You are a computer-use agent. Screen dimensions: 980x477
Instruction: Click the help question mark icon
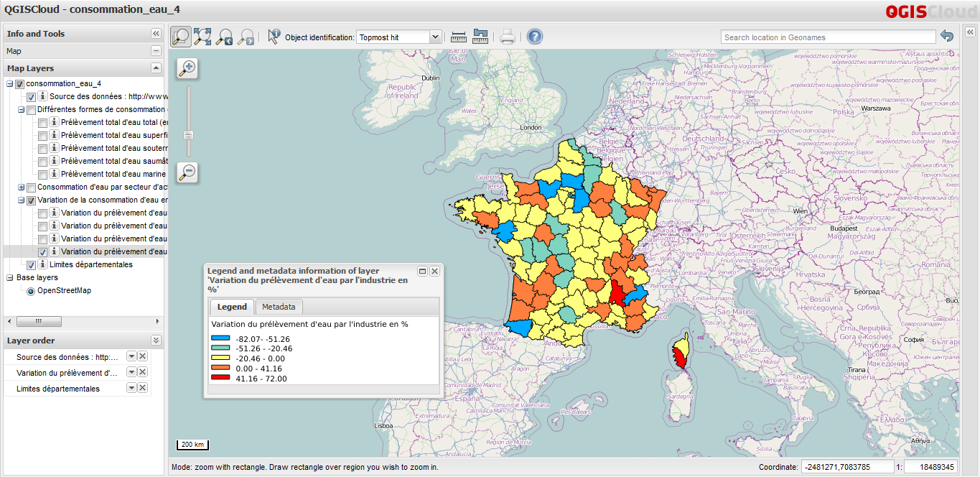(x=534, y=36)
